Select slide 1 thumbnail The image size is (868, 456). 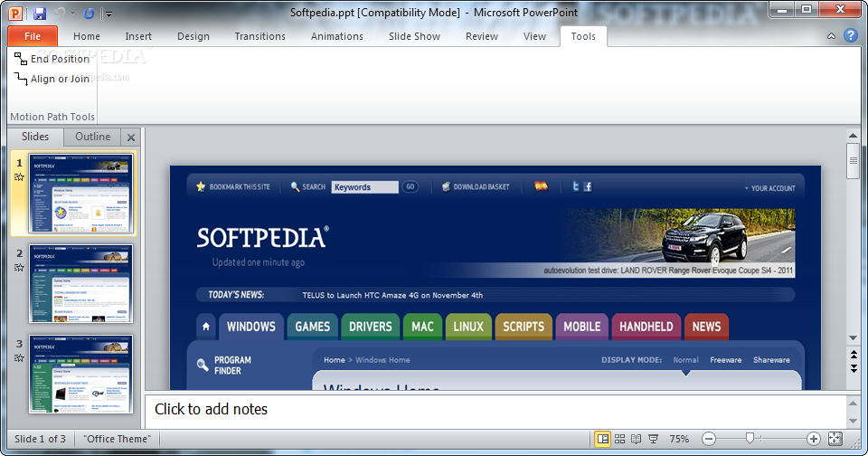tap(80, 193)
